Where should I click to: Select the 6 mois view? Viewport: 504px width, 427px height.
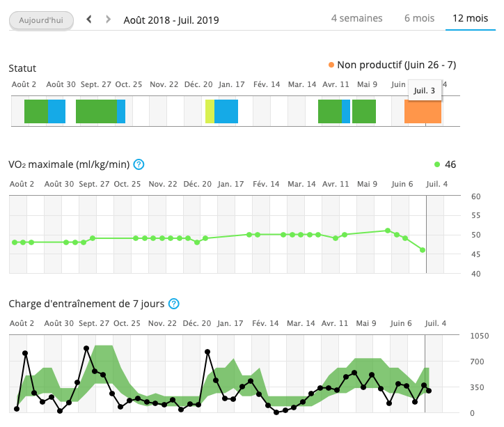pos(419,18)
